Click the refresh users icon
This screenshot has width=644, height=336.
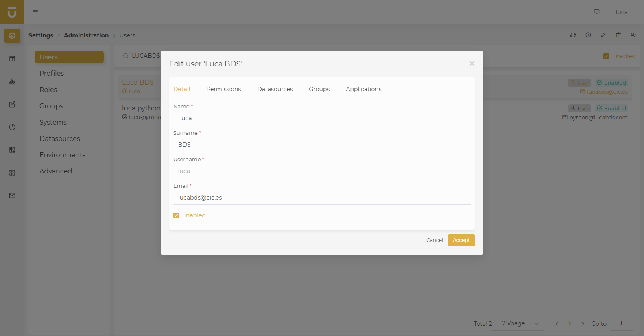573,35
